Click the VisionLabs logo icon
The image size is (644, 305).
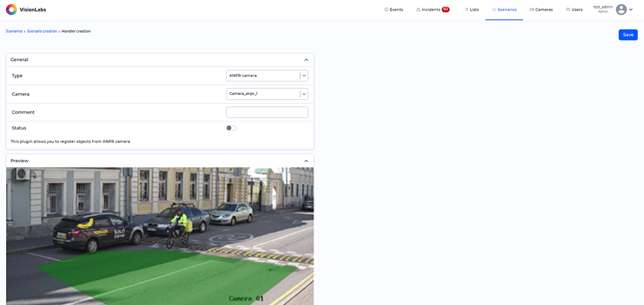11,10
